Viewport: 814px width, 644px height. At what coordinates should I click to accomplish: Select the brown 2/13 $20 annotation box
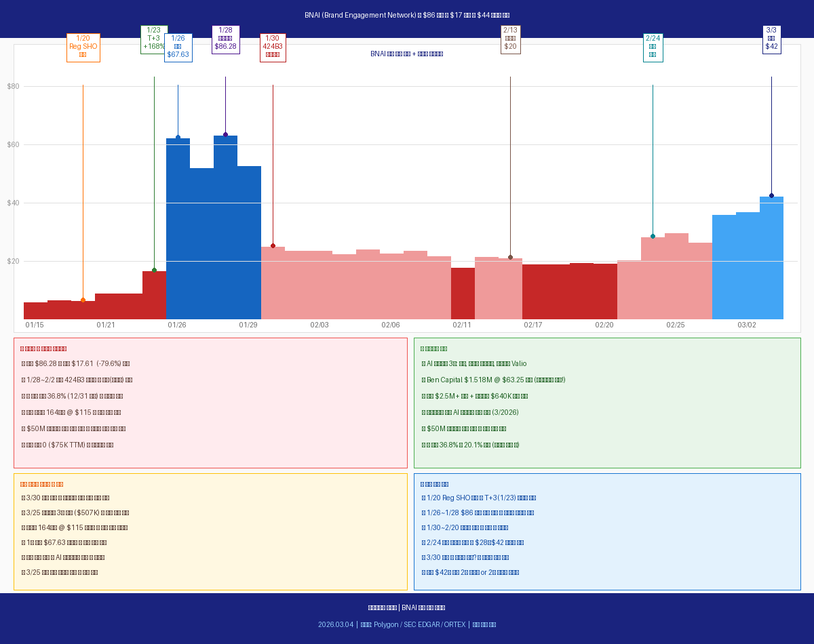click(x=510, y=39)
